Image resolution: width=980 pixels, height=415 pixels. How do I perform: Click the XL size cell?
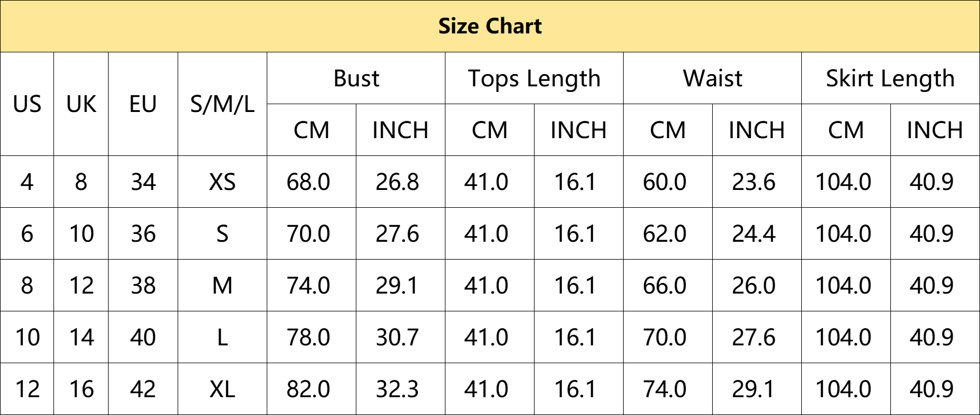(x=222, y=389)
